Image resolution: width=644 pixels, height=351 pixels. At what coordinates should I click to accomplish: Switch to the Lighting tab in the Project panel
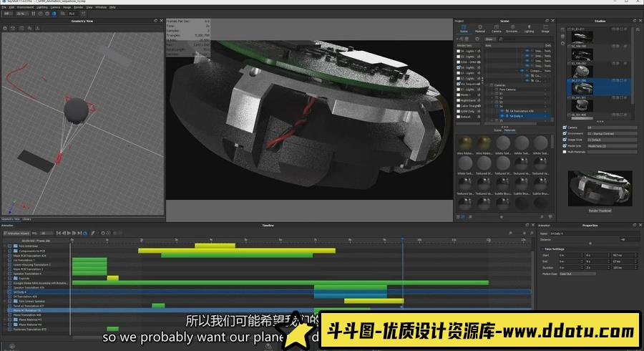pos(529,29)
